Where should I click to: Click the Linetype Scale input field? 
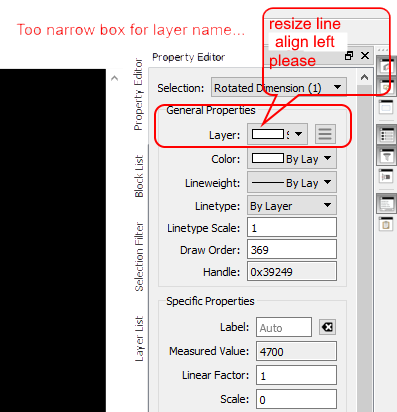[292, 228]
